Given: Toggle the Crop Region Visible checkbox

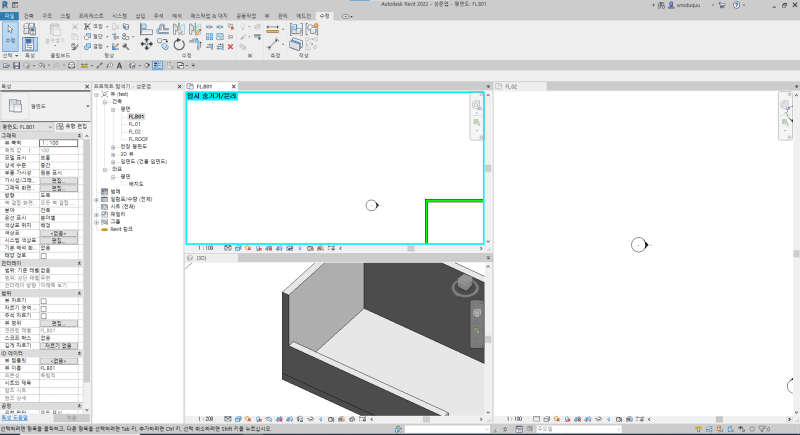Looking at the screenshot, I should point(43,309).
